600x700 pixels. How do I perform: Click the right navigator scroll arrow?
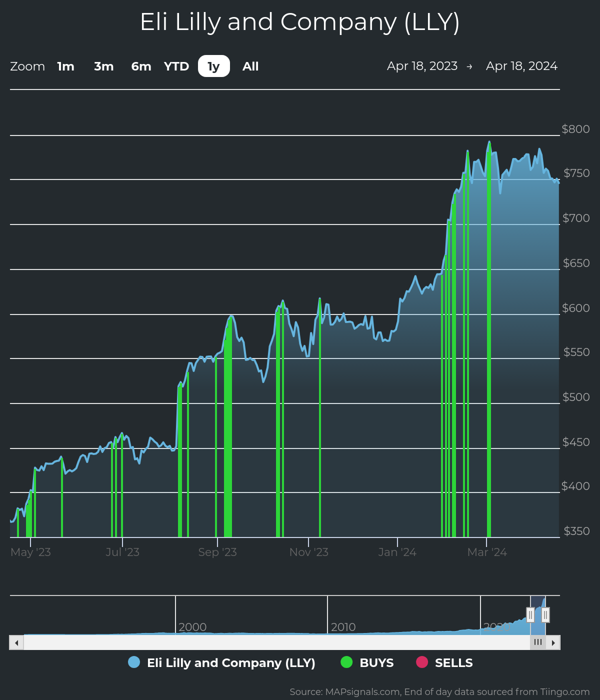(x=554, y=642)
